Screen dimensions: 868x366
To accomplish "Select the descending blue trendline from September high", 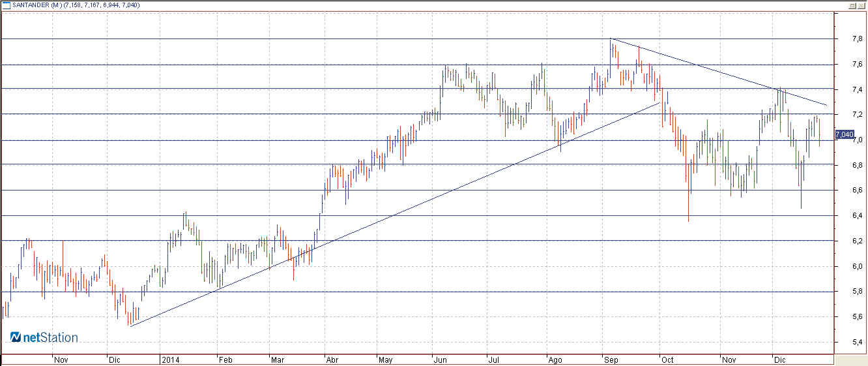I will pyautogui.click(x=719, y=72).
